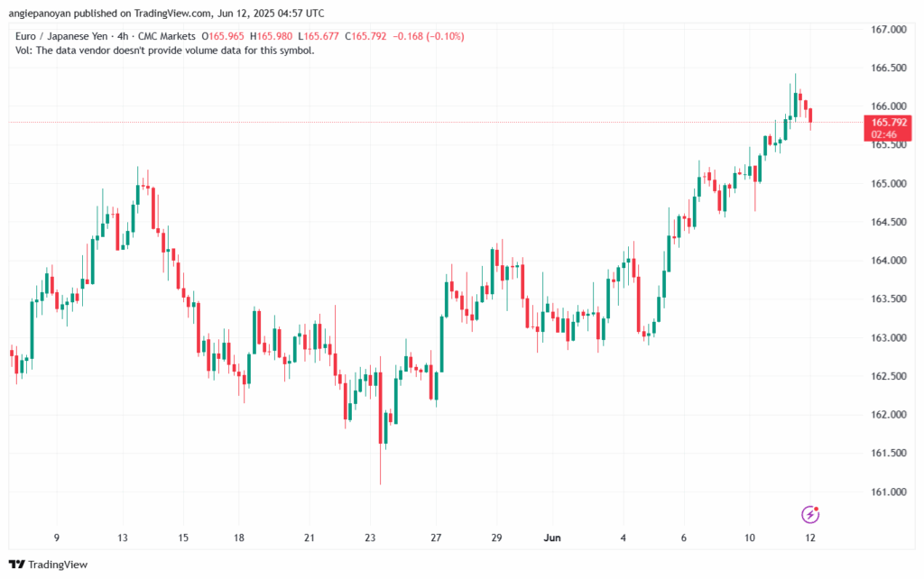This screenshot has width=924, height=579.
Task: Click the 167.000 price axis label
Action: coord(889,30)
